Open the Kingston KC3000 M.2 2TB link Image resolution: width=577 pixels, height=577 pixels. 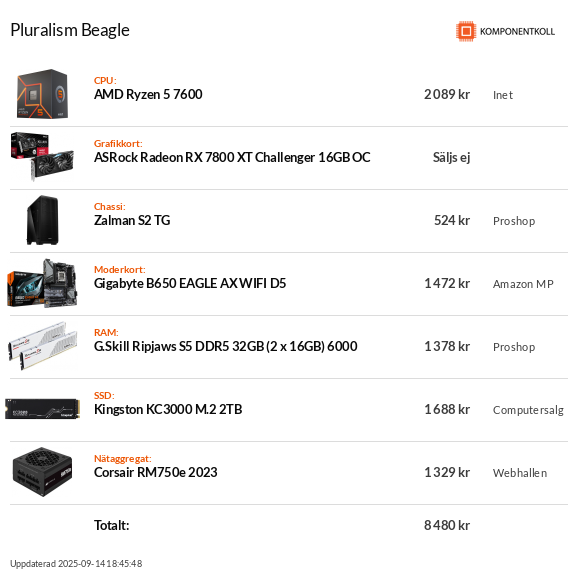[168, 409]
